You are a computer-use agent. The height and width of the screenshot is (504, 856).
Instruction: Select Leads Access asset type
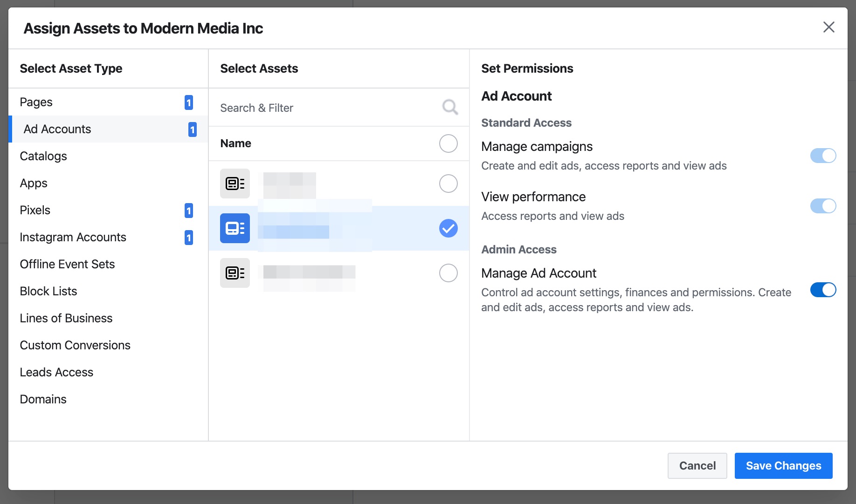108,372
